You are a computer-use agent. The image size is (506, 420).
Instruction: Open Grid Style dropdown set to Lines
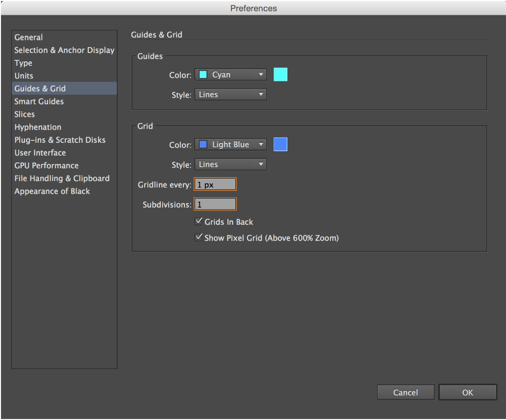(230, 164)
